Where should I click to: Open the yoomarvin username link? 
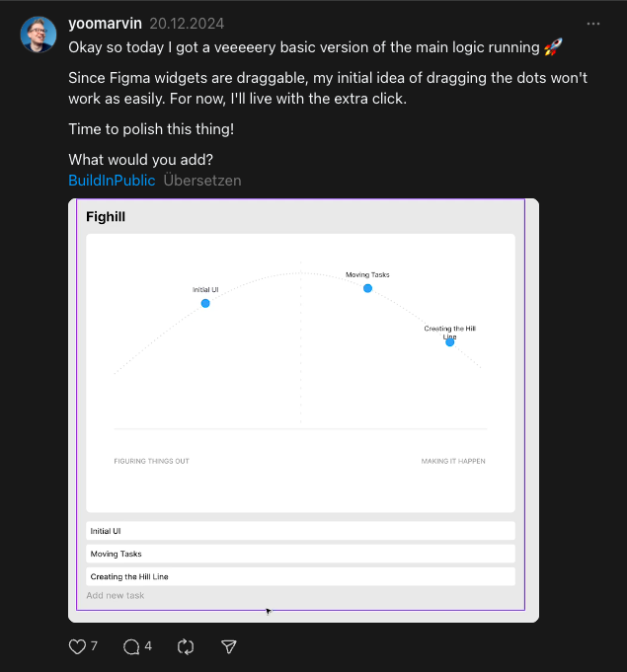click(105, 23)
